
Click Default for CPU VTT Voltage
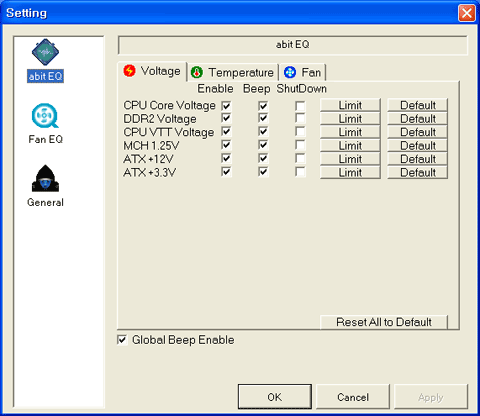click(417, 132)
